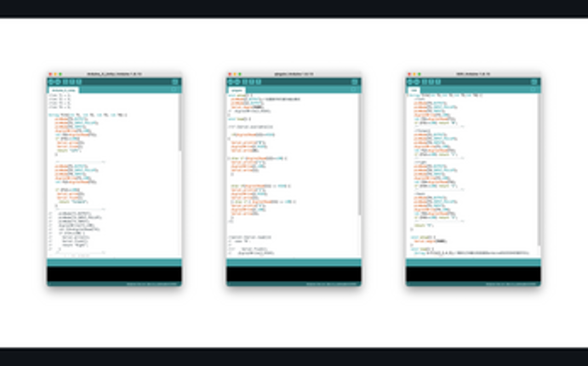Click Open sketch in the right Arduino window
Image resolution: width=588 pixels, height=366 pixels.
point(431,82)
